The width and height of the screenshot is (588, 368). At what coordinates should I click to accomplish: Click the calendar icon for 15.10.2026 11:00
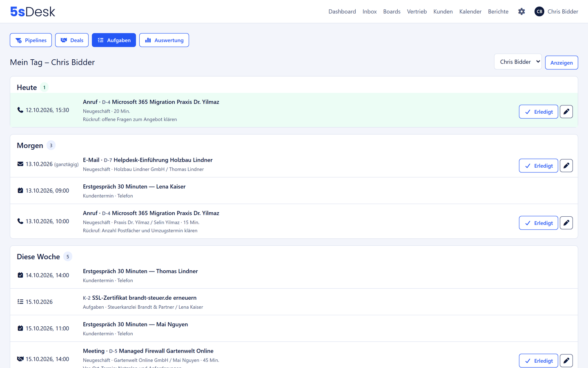[x=20, y=328]
